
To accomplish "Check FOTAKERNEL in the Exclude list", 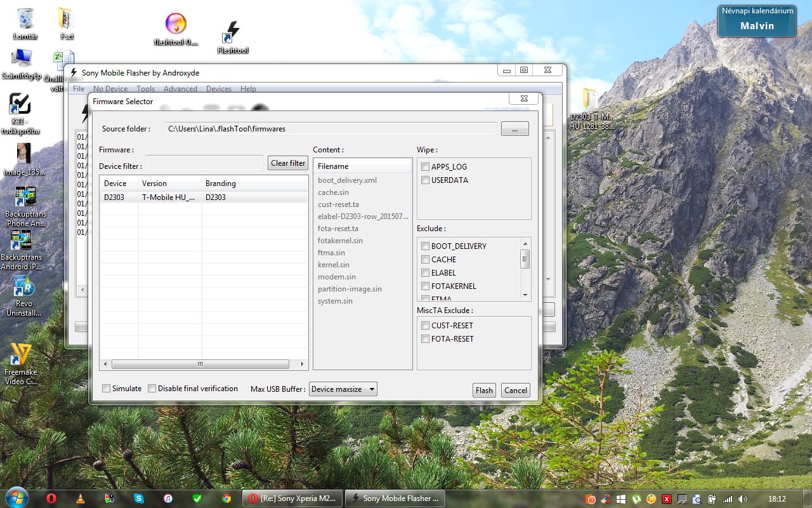I will pyautogui.click(x=426, y=286).
